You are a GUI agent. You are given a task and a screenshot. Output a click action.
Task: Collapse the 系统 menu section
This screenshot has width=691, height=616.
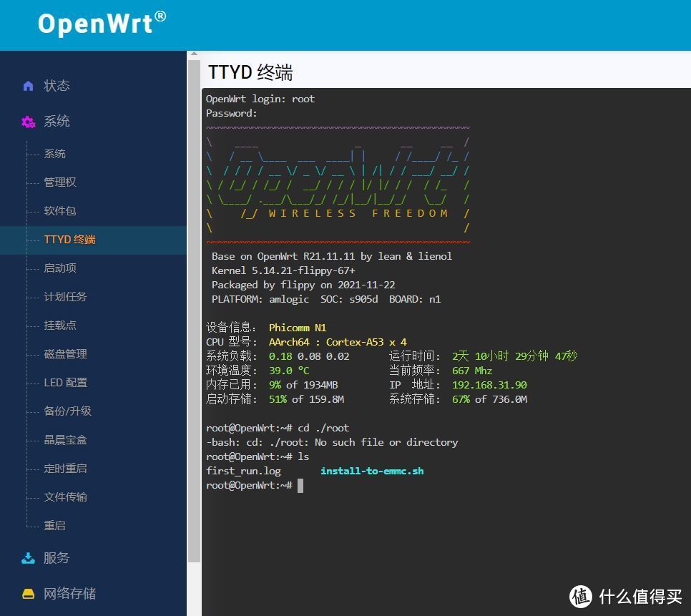(x=57, y=122)
